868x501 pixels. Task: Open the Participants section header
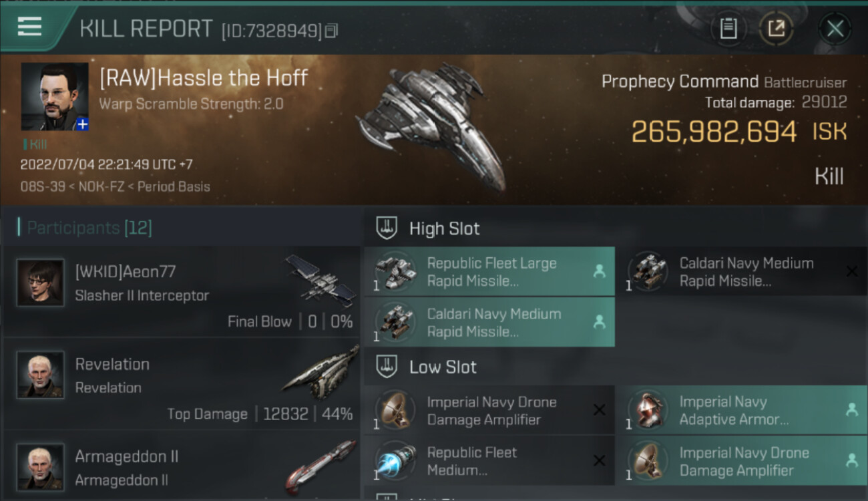tap(89, 228)
